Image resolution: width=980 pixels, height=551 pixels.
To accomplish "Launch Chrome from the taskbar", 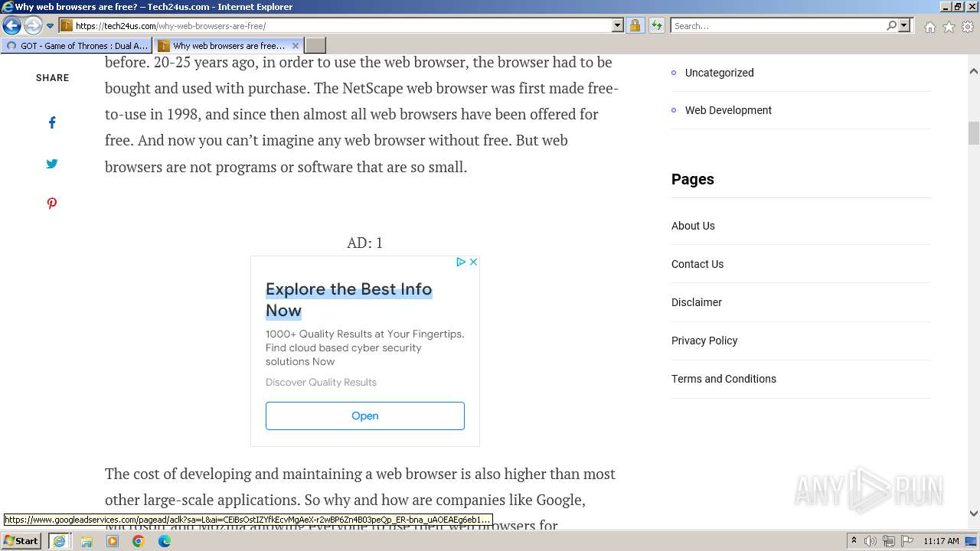I will 139,541.
